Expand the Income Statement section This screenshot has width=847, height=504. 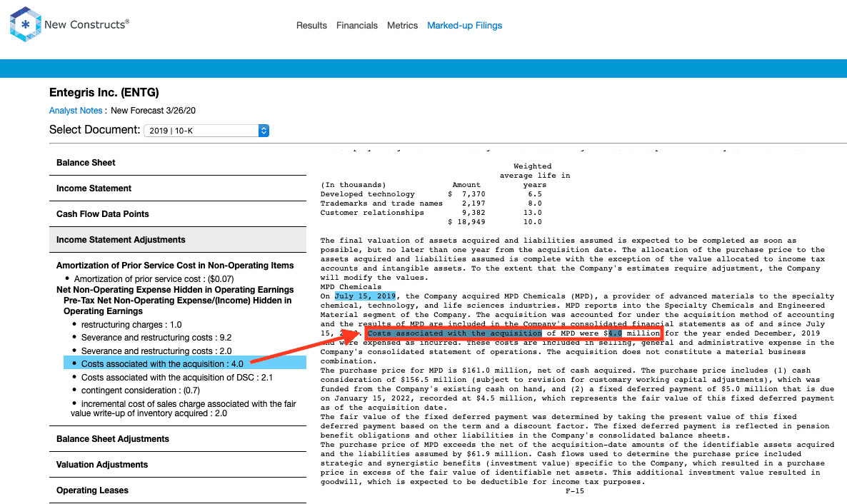click(178, 188)
